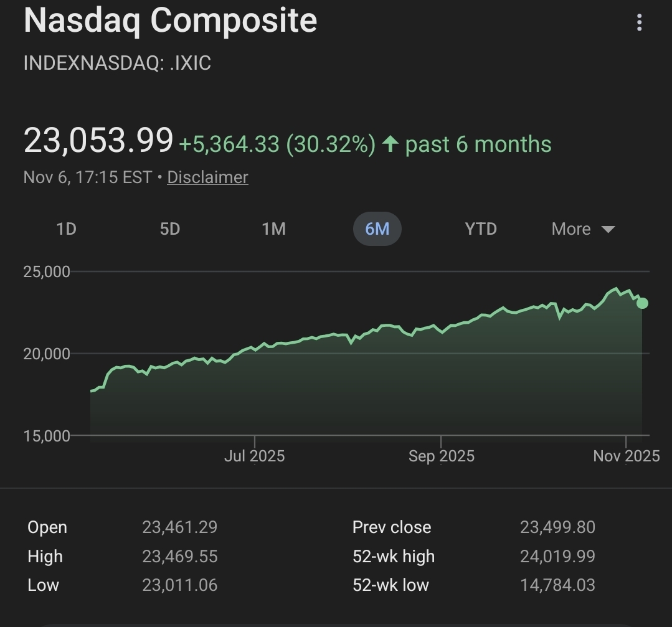Image resolution: width=672 pixels, height=627 pixels.
Task: Click the Prev close value 23,499.80
Action: point(557,527)
